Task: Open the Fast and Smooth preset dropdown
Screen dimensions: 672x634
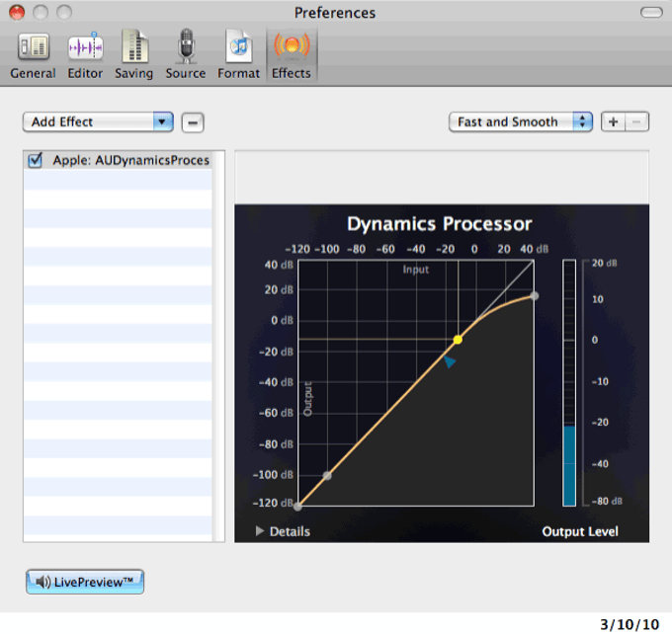Action: [521, 122]
